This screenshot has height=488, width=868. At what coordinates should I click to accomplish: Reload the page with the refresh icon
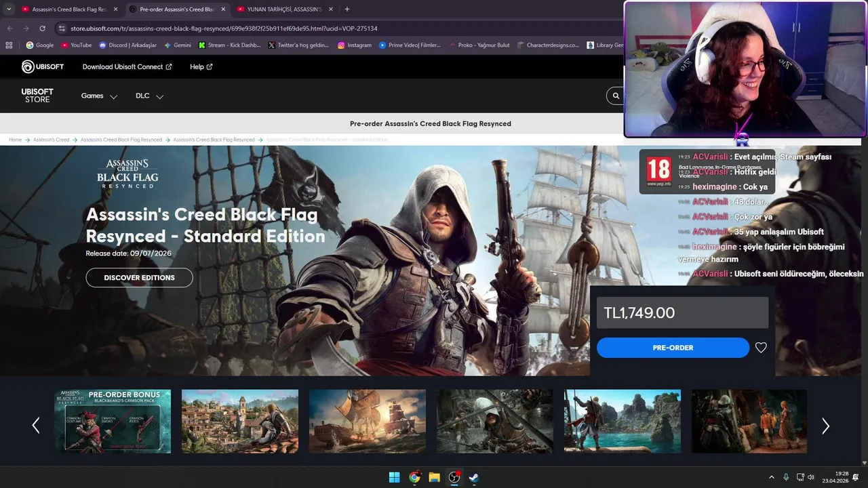(x=42, y=28)
